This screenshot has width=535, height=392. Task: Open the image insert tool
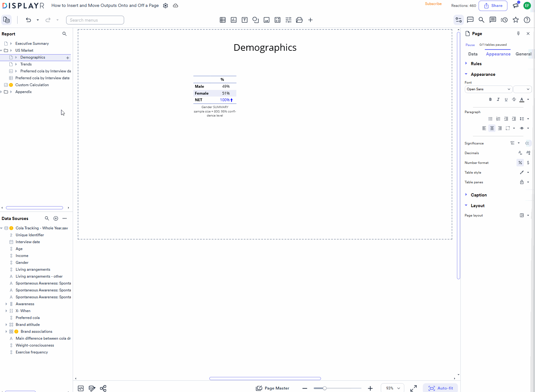pos(266,20)
